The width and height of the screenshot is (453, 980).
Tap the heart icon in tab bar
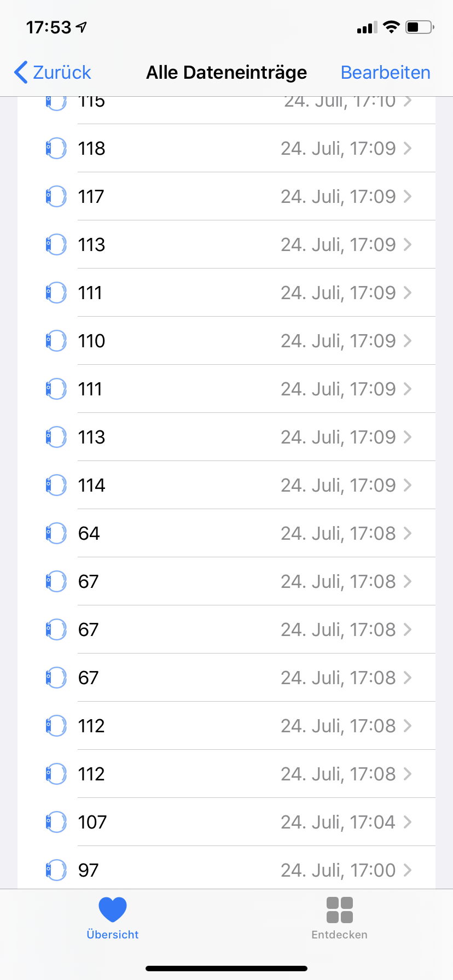tap(113, 909)
